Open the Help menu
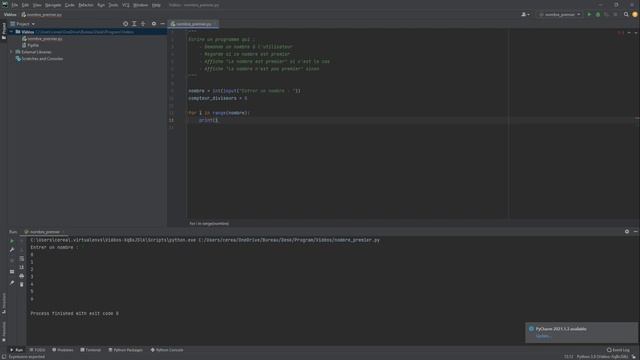The image size is (640, 360). [156, 5]
